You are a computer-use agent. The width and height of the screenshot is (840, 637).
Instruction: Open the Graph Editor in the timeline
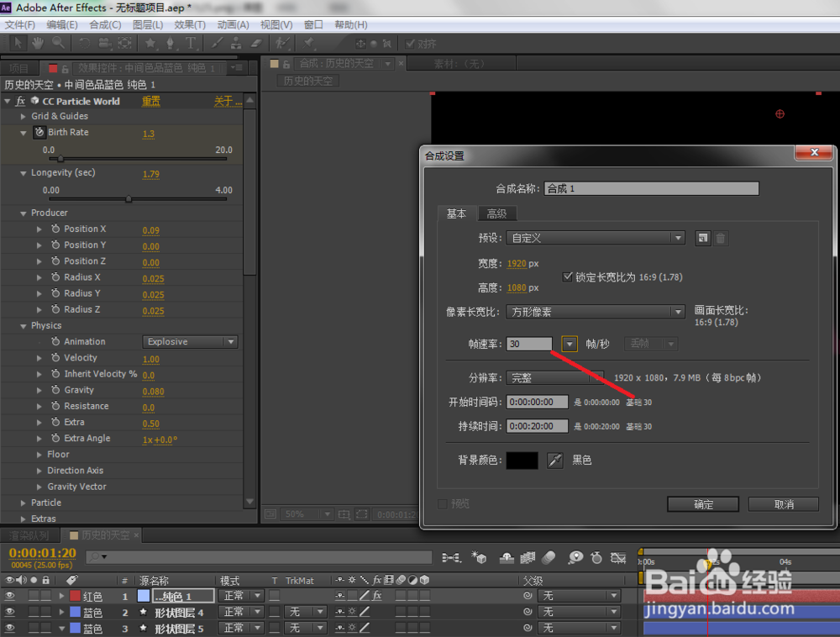pos(619,556)
